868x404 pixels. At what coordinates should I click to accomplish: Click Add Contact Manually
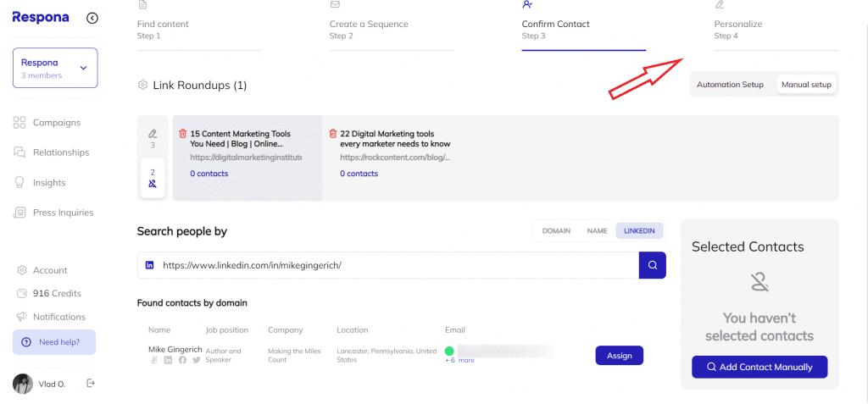(x=759, y=367)
